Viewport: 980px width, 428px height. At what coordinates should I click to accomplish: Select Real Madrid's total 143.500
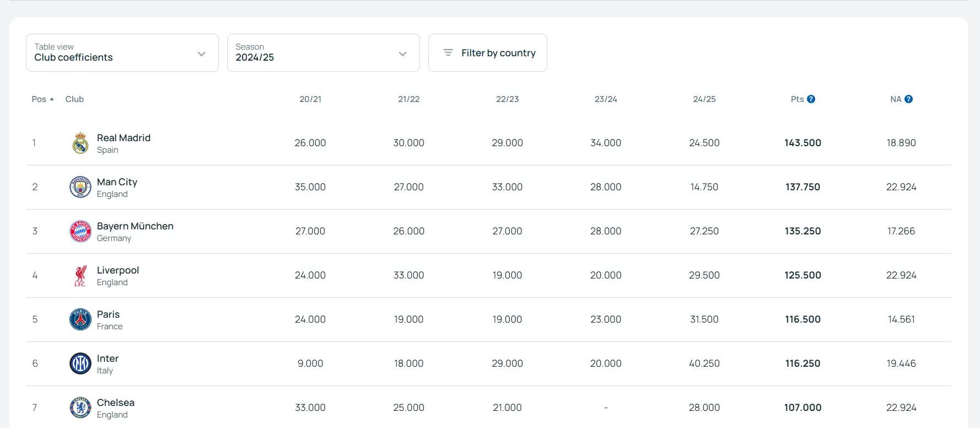803,143
